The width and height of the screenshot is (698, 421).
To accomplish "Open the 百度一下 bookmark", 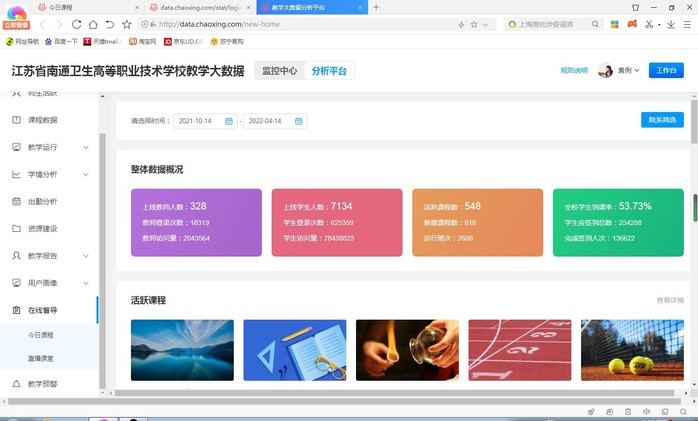I will (x=61, y=41).
